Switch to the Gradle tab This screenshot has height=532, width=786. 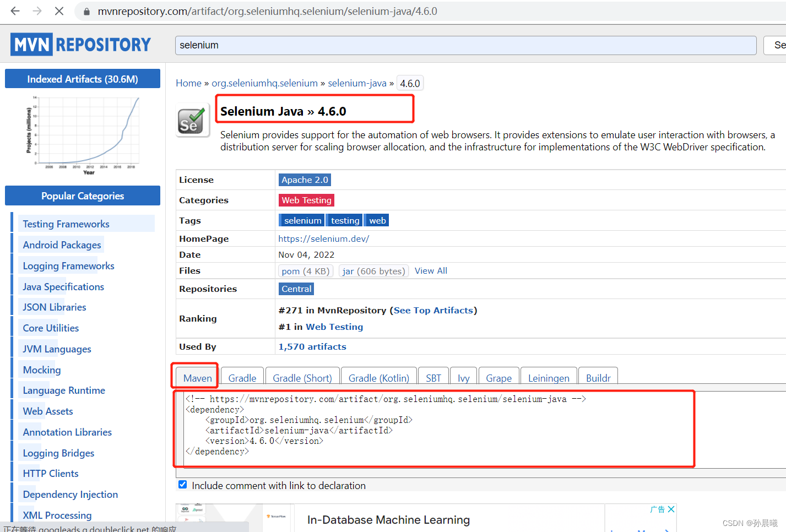[242, 378]
